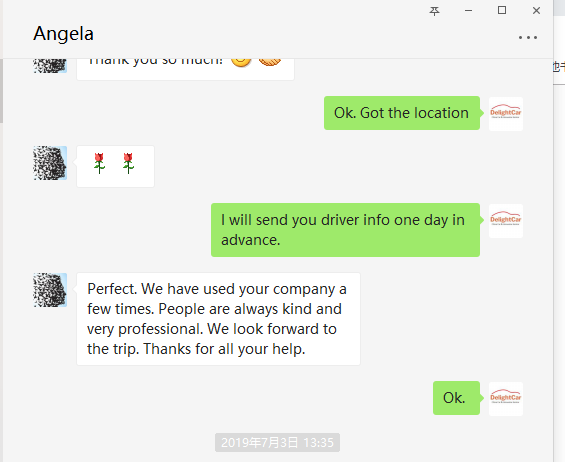
Task: Click Angela's avatar beside Perfect message
Action: pos(50,290)
